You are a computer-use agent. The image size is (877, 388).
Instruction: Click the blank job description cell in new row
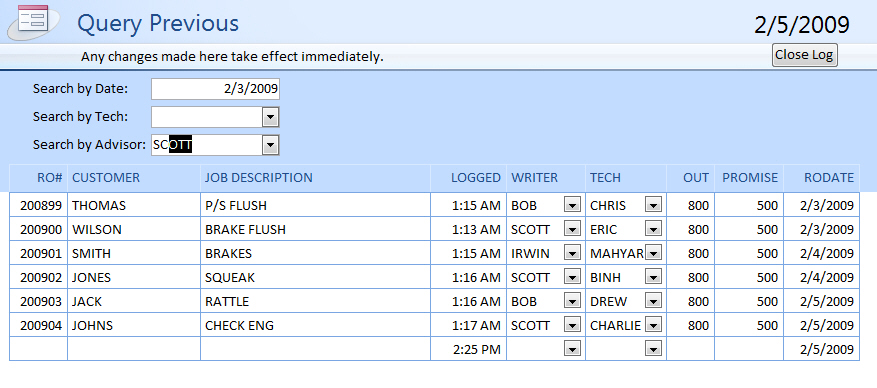click(315, 349)
